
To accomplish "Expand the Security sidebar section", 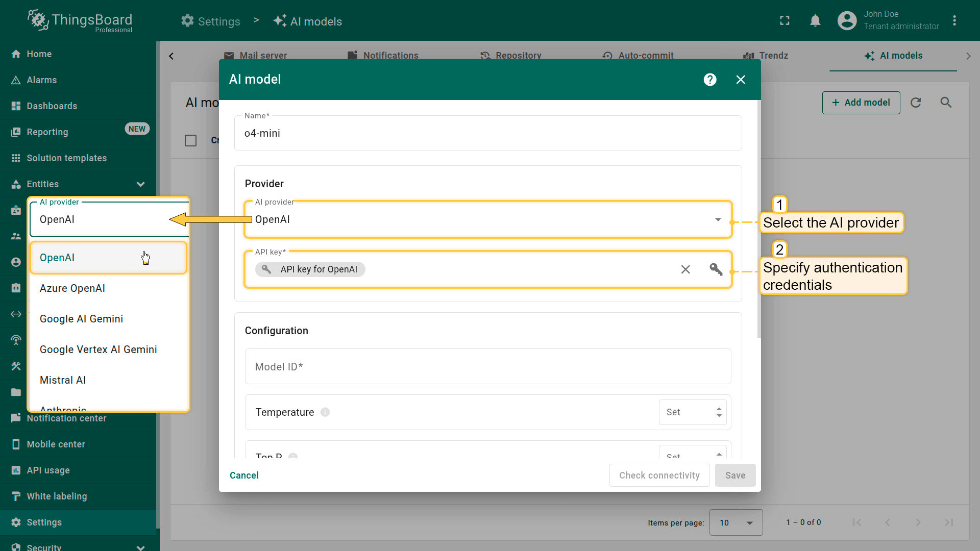I will coord(140,547).
